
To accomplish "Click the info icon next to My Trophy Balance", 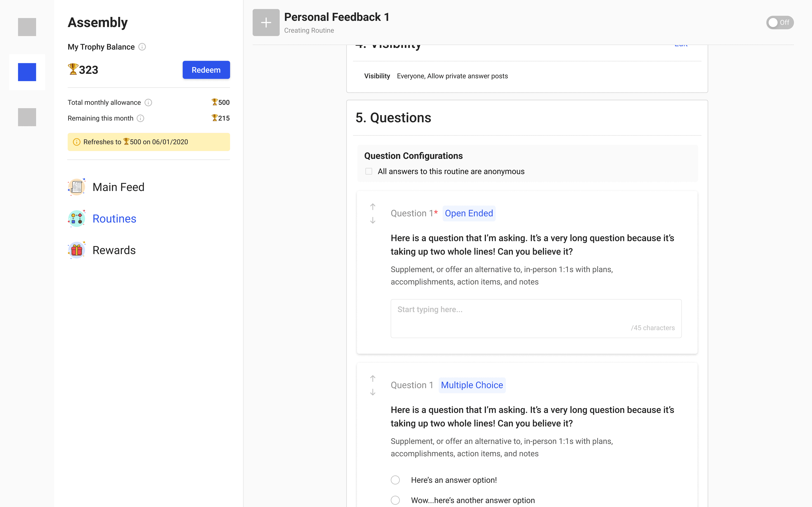I will 142,47.
